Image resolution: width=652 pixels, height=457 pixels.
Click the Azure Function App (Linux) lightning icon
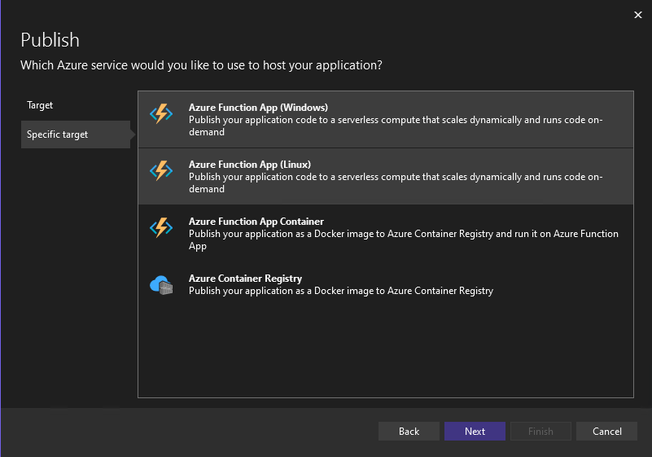pyautogui.click(x=161, y=170)
